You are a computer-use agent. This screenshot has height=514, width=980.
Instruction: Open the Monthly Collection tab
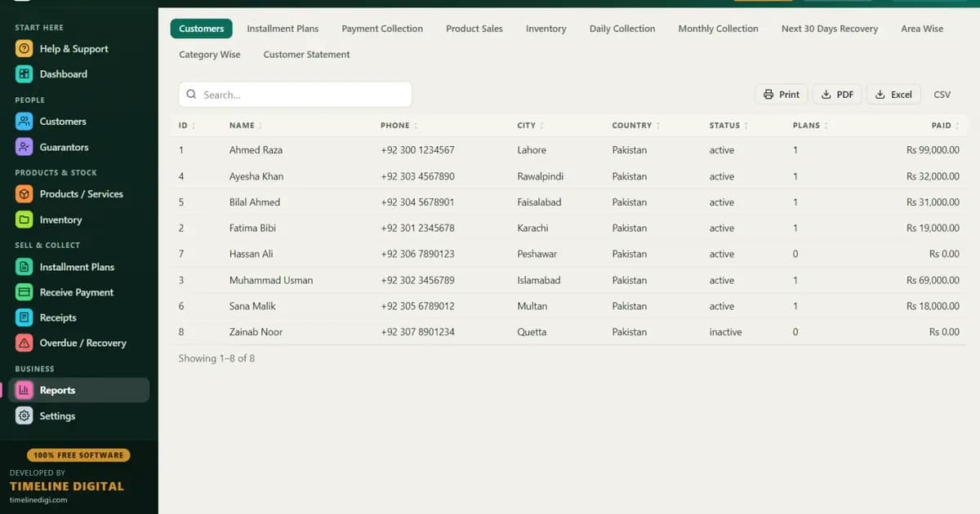[x=718, y=29]
